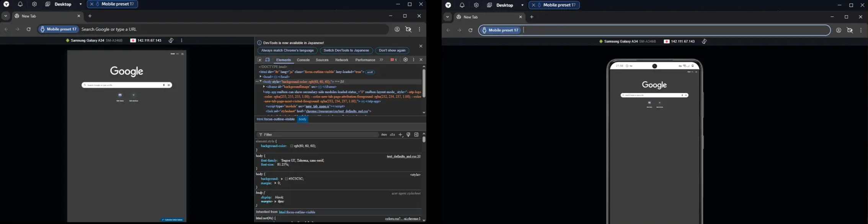Click the app logo in left window

pyautogui.click(x=7, y=4)
